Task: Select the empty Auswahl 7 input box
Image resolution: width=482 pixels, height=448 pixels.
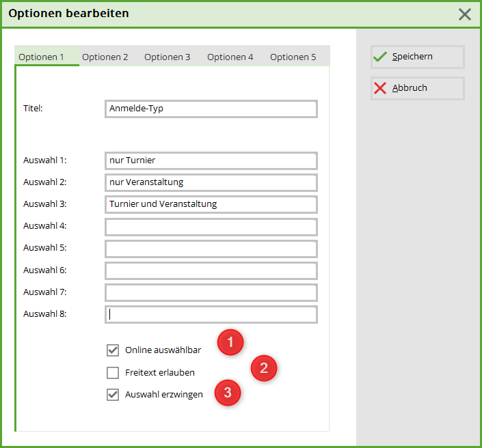Action: pyautogui.click(x=211, y=292)
